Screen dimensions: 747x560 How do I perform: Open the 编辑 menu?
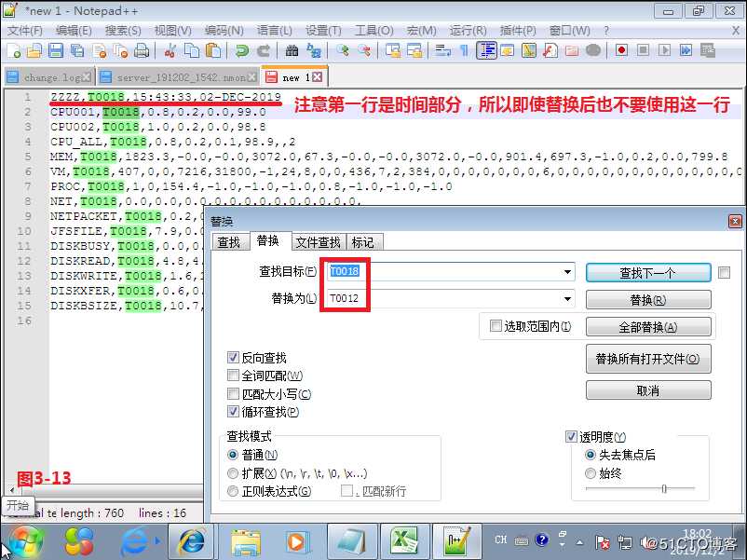click(x=74, y=31)
